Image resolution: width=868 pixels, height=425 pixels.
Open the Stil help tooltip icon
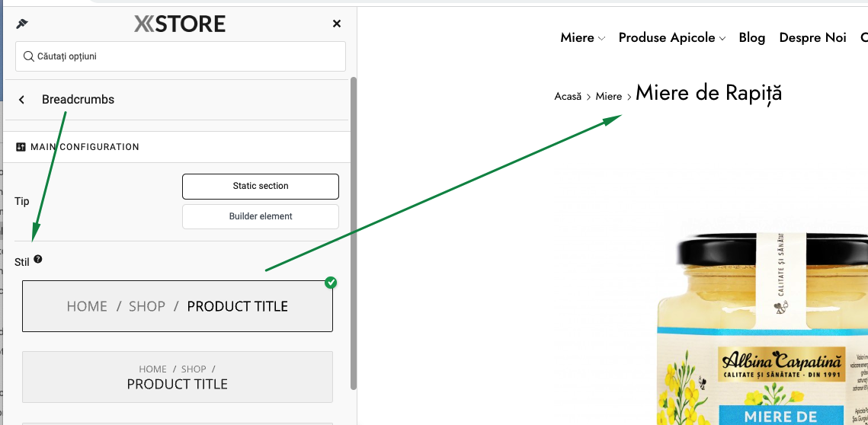37,258
